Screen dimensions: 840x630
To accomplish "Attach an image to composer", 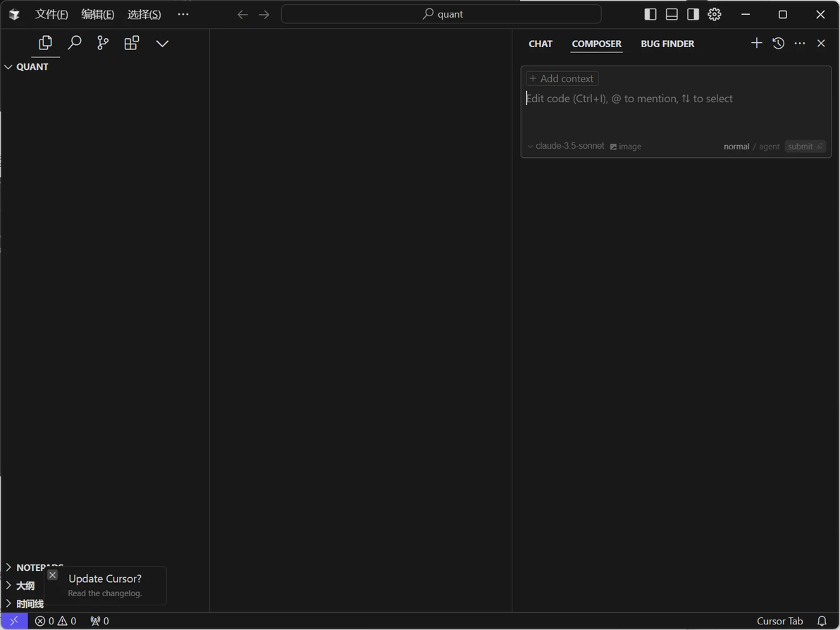I will (x=626, y=147).
